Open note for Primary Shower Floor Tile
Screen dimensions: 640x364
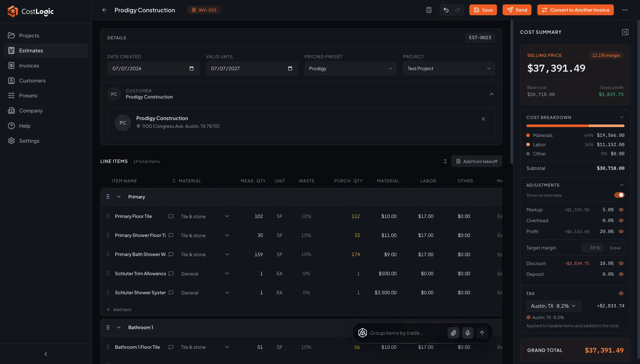click(x=171, y=235)
